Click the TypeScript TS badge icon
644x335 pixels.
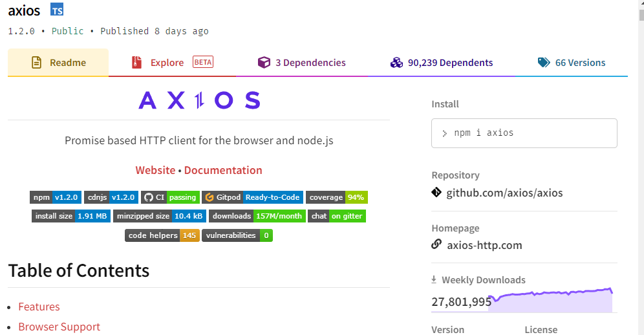pyautogui.click(x=57, y=9)
